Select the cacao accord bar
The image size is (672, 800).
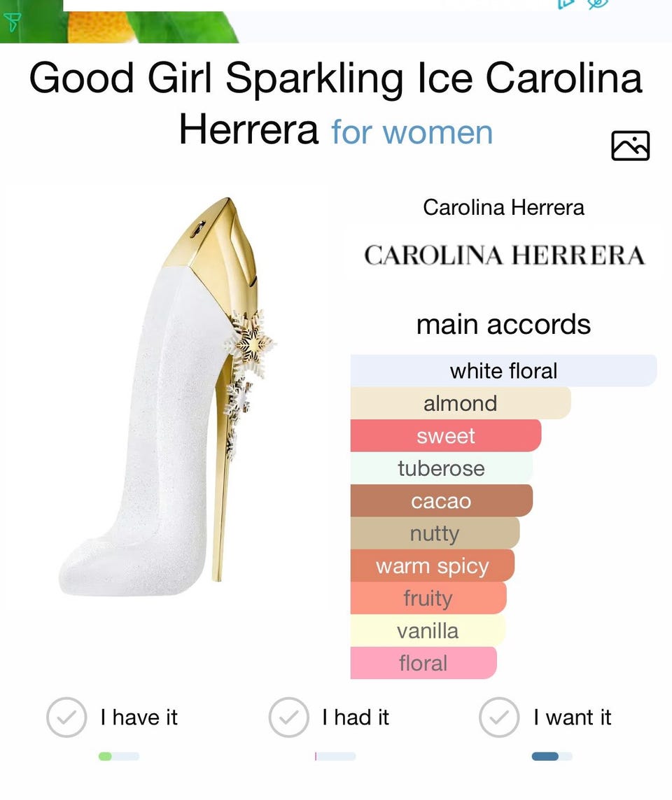tap(441, 501)
